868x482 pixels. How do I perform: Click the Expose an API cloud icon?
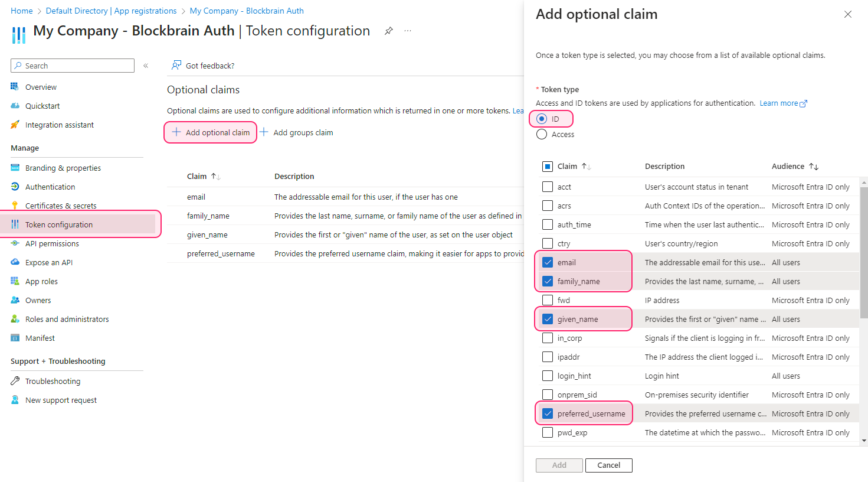15,262
